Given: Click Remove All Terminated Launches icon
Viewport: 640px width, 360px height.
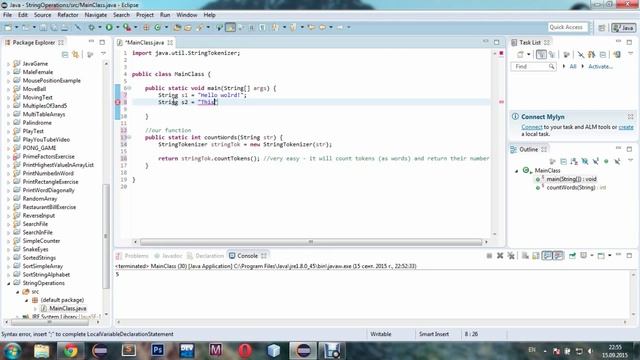Looking at the screenshot, I should (511, 256).
